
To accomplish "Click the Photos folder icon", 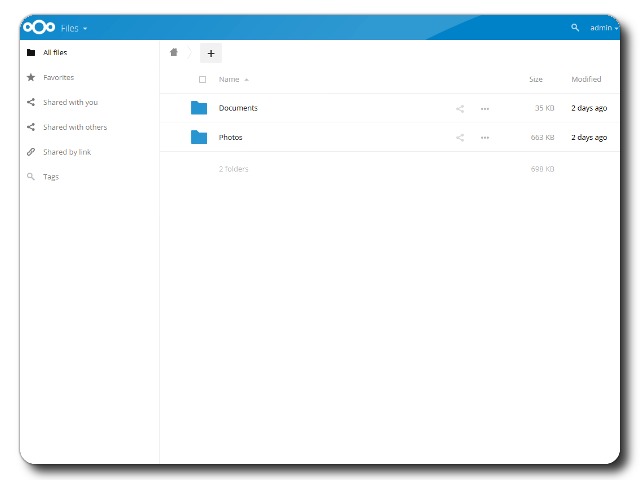I will click(199, 138).
